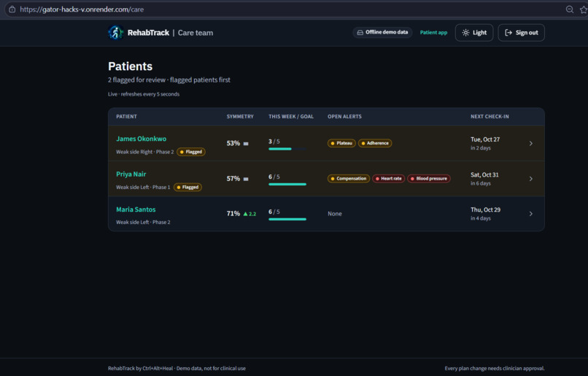Click 'Weak side Right · Phase 2' text

click(x=144, y=152)
